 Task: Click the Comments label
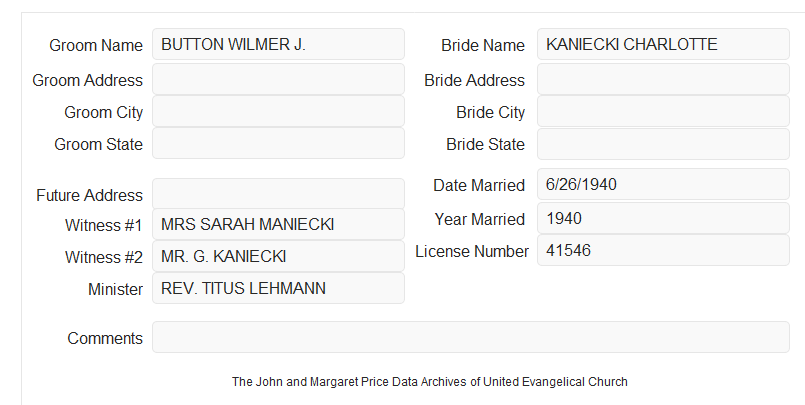[x=105, y=338]
